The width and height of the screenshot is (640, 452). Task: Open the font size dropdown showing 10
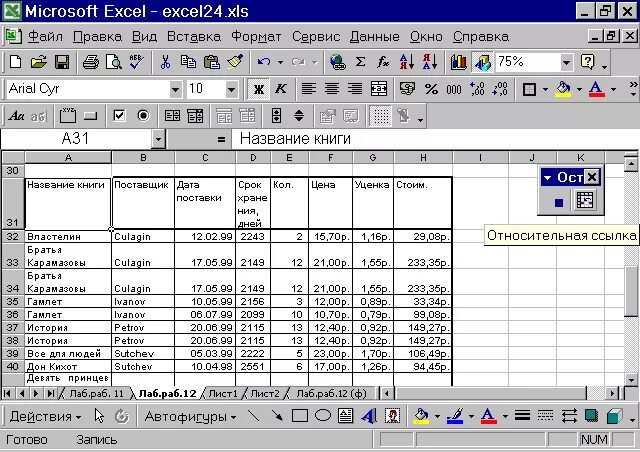[x=231, y=89]
